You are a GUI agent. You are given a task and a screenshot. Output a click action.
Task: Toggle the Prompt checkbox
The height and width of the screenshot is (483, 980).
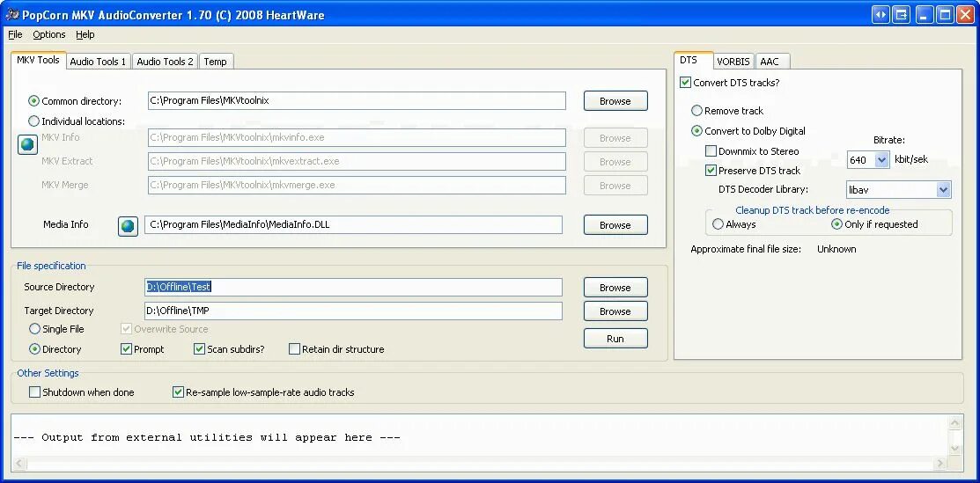click(126, 349)
